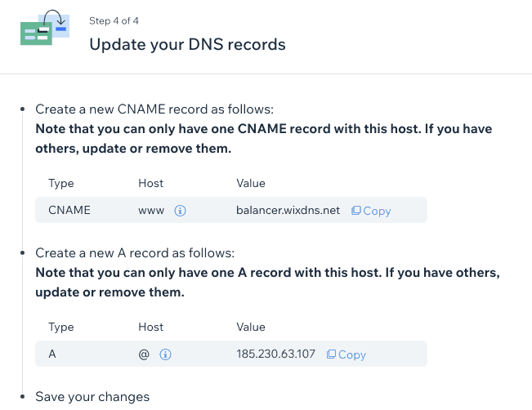Viewport: 532px width, 410px height.
Task: Click the DNS records illustration icon
Action: pyautogui.click(x=45, y=28)
